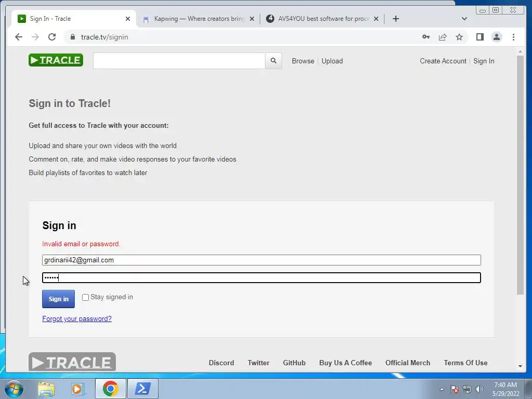Open a new tab with plus button
The width and height of the screenshot is (532, 399).
395,19
